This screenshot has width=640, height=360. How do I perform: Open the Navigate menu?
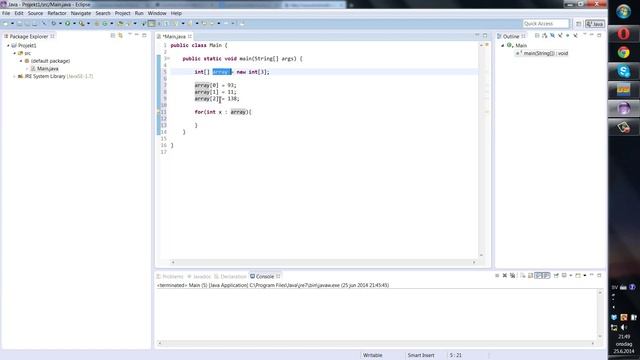[x=81, y=13]
